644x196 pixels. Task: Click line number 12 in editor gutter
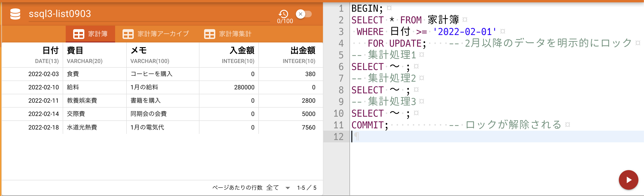tap(339, 137)
